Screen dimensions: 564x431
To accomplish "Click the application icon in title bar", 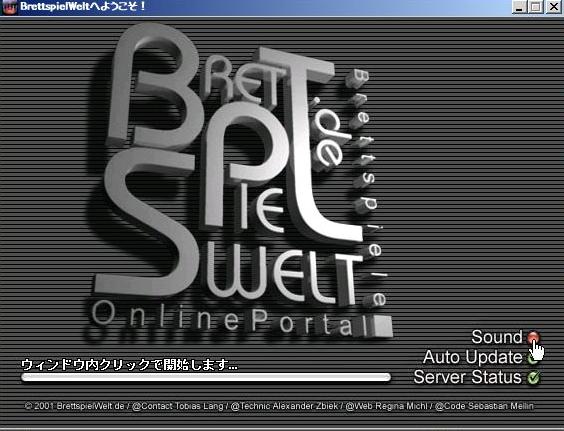I will 9,7.
